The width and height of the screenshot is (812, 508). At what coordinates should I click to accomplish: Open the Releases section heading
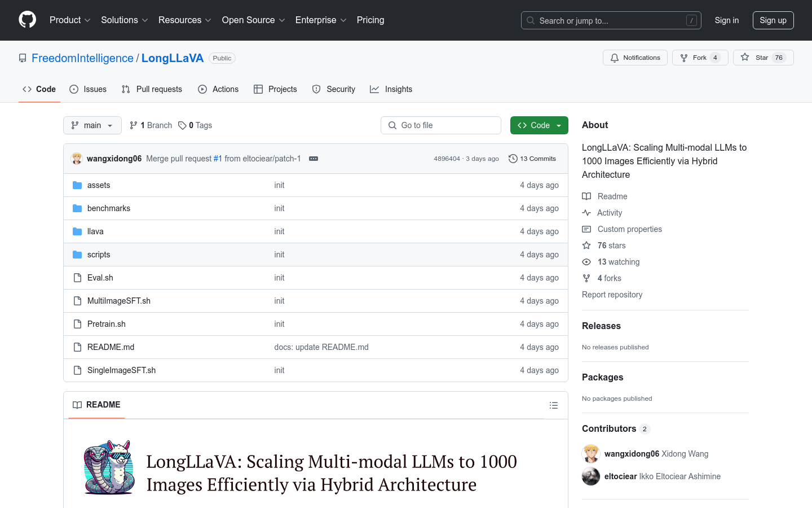[x=601, y=326]
